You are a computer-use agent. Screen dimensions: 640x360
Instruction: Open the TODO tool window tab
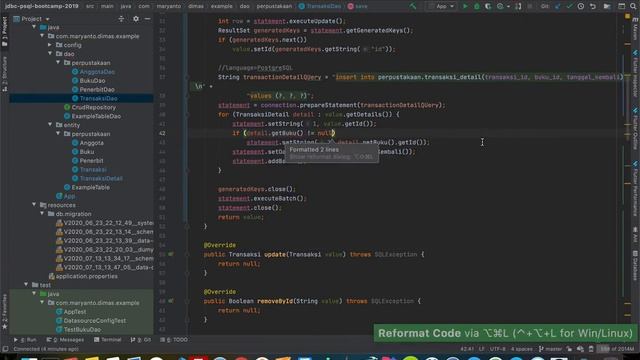tap(174, 340)
